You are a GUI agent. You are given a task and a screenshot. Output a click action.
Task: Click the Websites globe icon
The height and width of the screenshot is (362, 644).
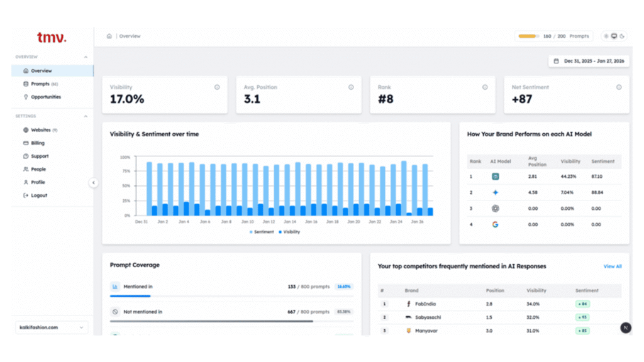pos(26,129)
